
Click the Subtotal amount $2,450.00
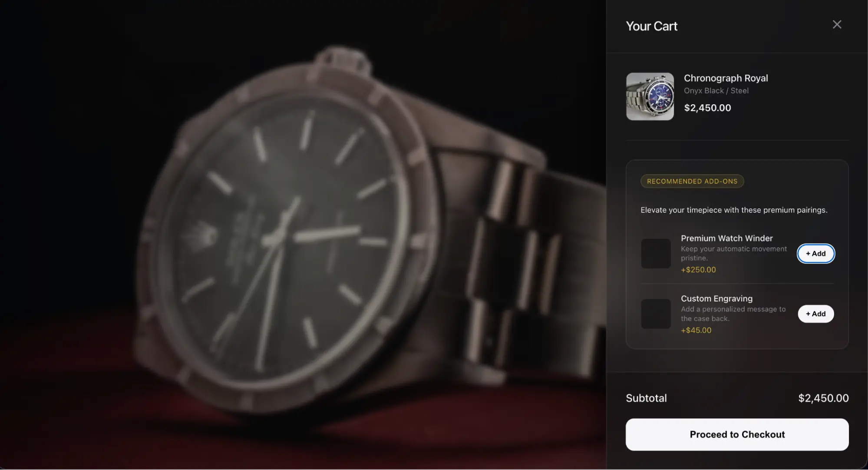coord(823,398)
